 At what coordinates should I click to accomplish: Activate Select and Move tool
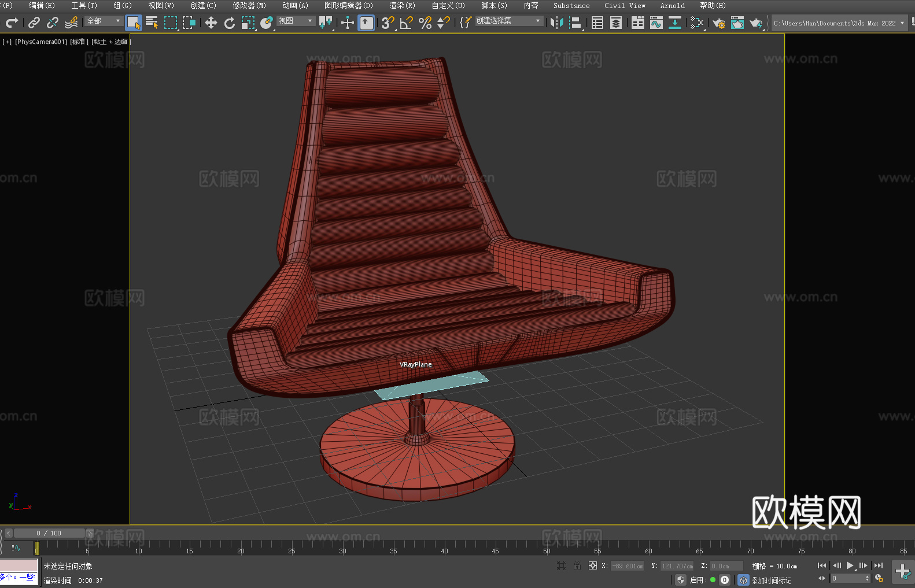tap(211, 23)
